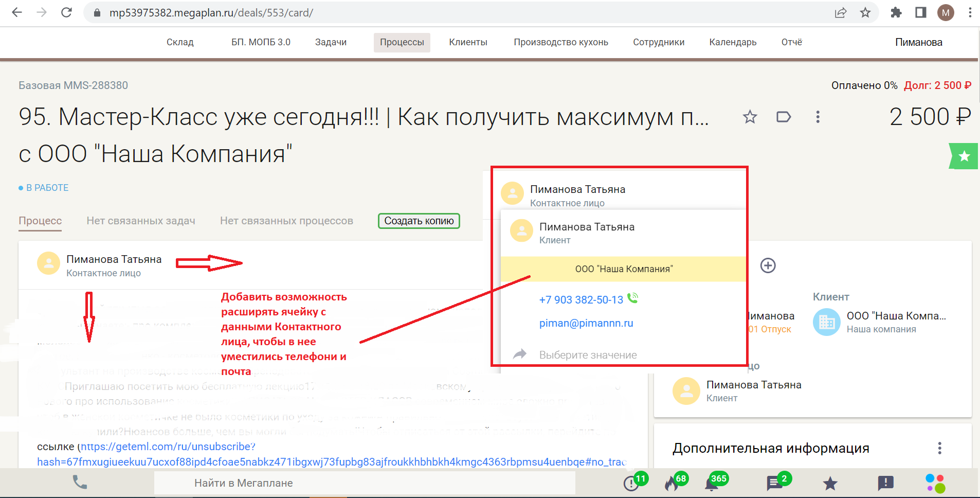Click the share page icon in address bar
The image size is (980, 498).
841,13
